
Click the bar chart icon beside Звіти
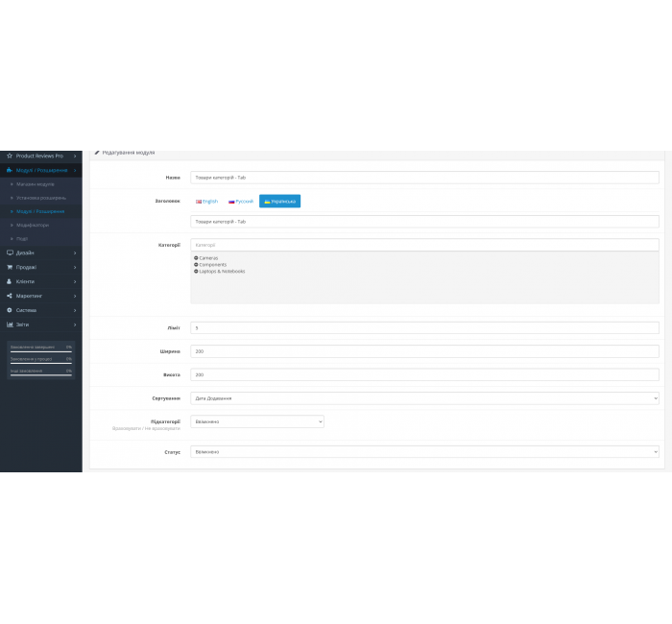pyautogui.click(x=10, y=324)
